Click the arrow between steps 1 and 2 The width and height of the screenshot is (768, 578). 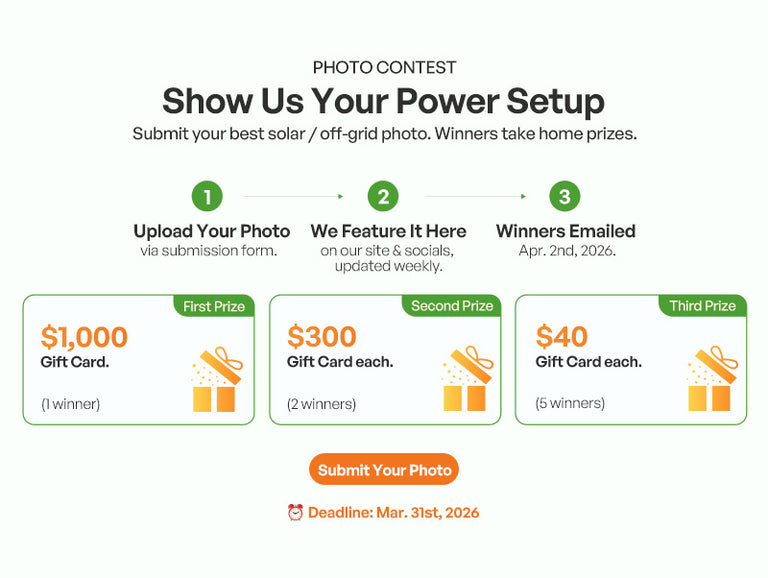click(293, 197)
